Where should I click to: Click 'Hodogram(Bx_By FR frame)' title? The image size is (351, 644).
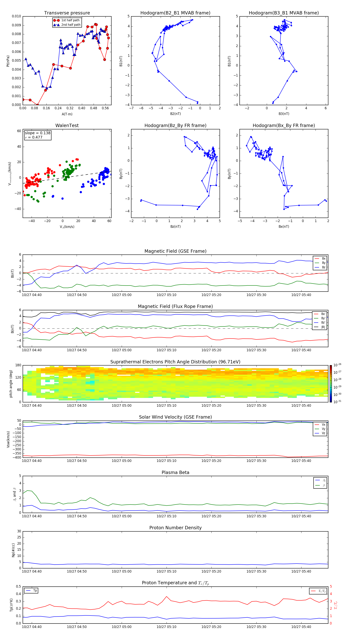point(284,125)
